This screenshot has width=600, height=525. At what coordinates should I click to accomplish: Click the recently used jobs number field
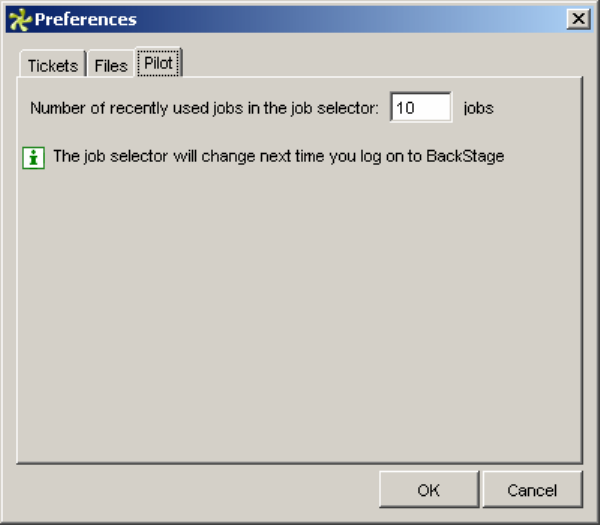click(421, 107)
